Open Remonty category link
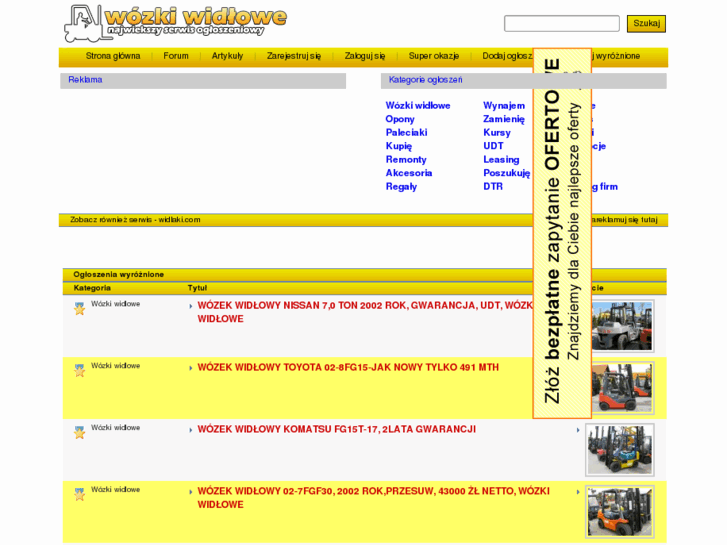Image resolution: width=727 pixels, height=545 pixels. pyautogui.click(x=406, y=160)
